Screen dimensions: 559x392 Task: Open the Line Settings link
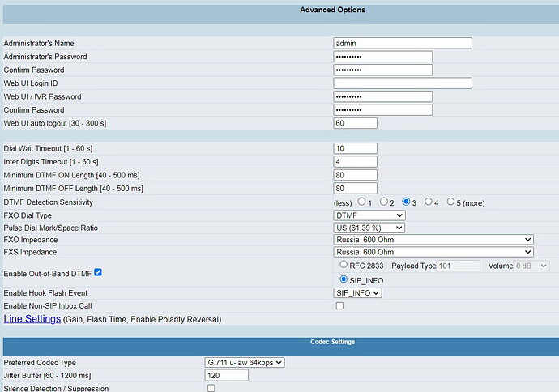(x=32, y=318)
